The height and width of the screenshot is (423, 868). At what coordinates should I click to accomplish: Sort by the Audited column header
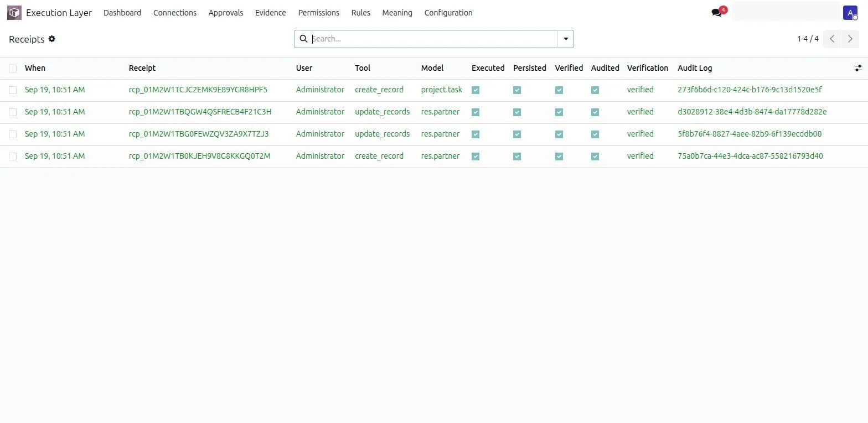pyautogui.click(x=605, y=68)
